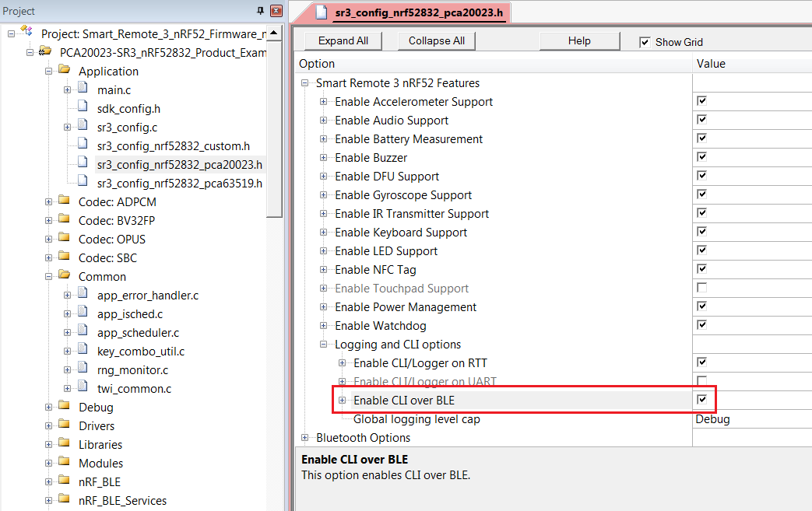The height and width of the screenshot is (511, 812).
Task: Toggle the Enable Buzzer checkbox
Action: click(x=701, y=156)
